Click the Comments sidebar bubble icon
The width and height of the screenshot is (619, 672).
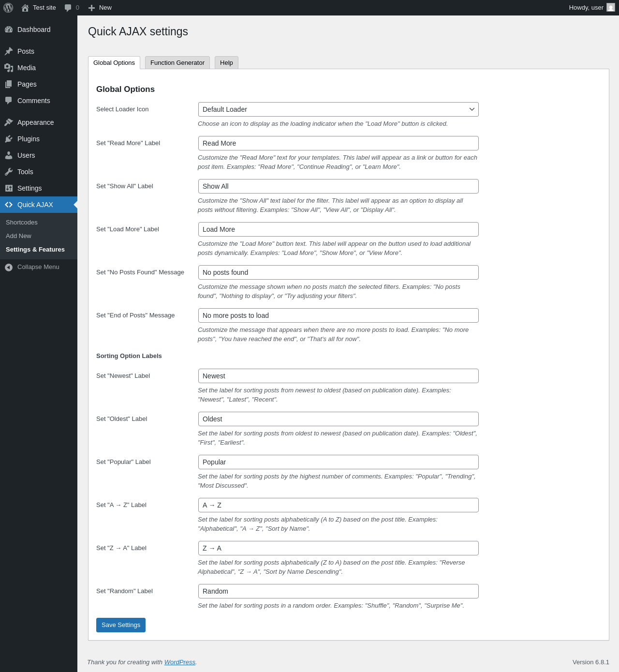point(9,101)
